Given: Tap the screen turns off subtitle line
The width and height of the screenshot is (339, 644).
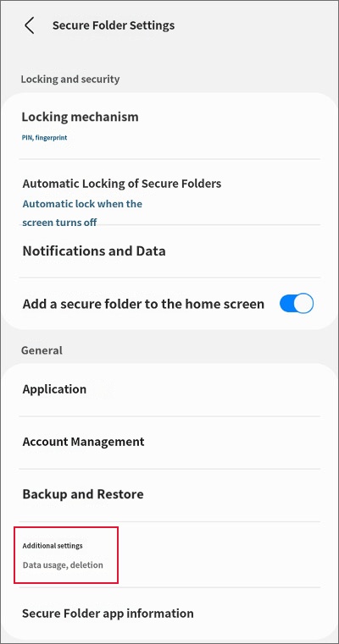Looking at the screenshot, I should tap(59, 223).
